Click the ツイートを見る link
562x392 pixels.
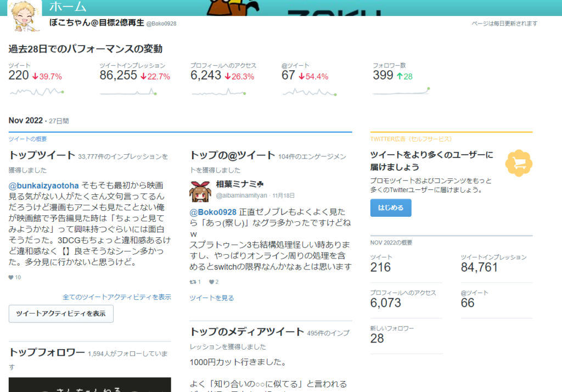(212, 298)
